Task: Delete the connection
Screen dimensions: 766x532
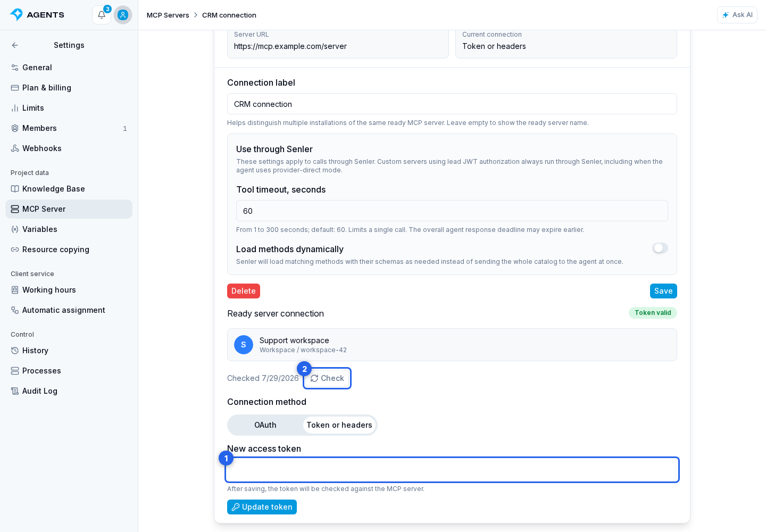Action: click(244, 291)
